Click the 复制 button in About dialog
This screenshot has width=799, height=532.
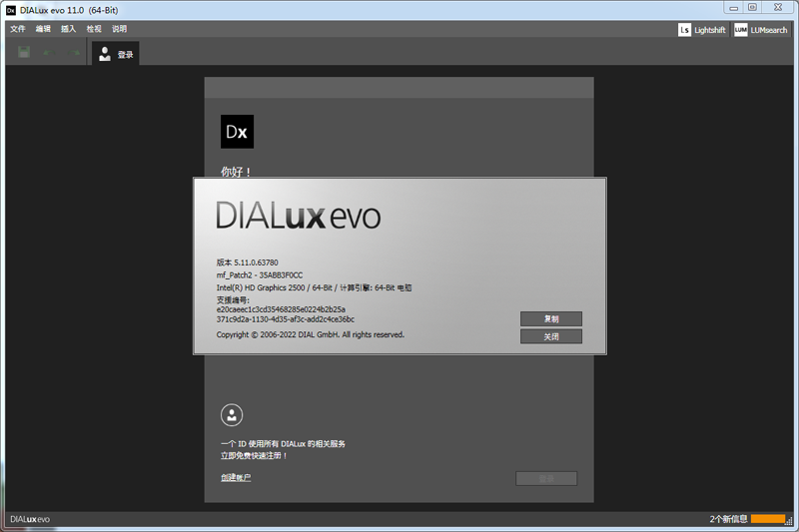[551, 318]
